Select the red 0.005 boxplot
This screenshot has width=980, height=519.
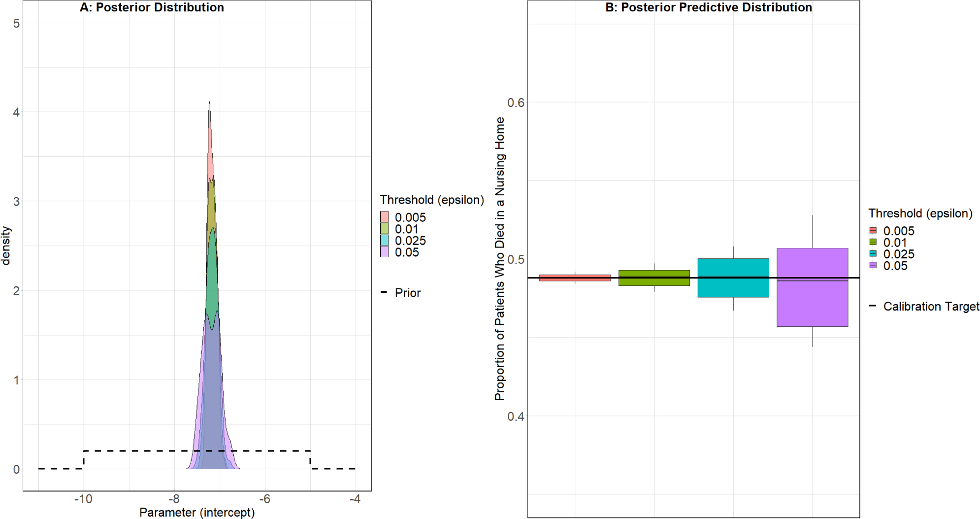click(x=575, y=278)
